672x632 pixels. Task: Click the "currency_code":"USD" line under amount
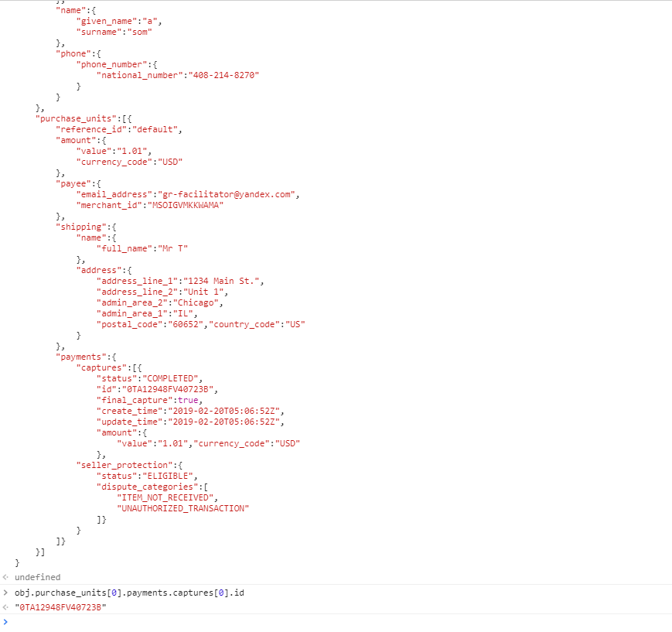[x=129, y=162]
